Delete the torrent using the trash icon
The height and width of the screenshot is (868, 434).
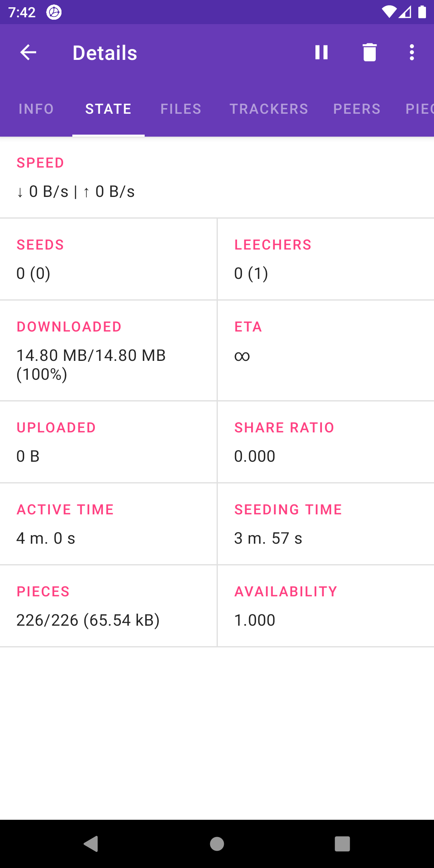tap(369, 52)
